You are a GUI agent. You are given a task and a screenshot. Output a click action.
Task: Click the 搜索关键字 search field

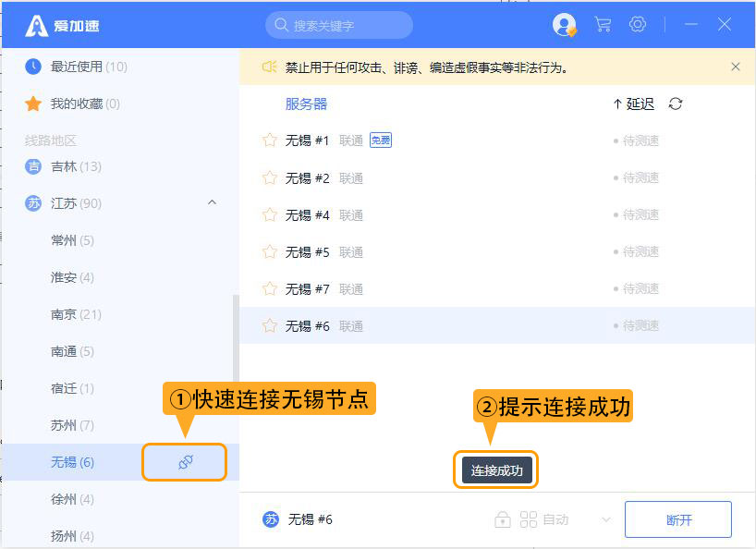pos(339,25)
